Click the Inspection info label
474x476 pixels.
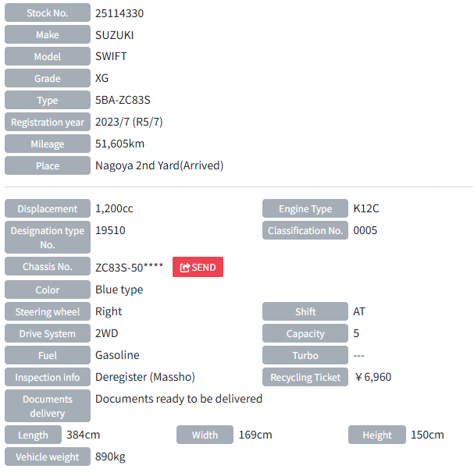tap(48, 378)
